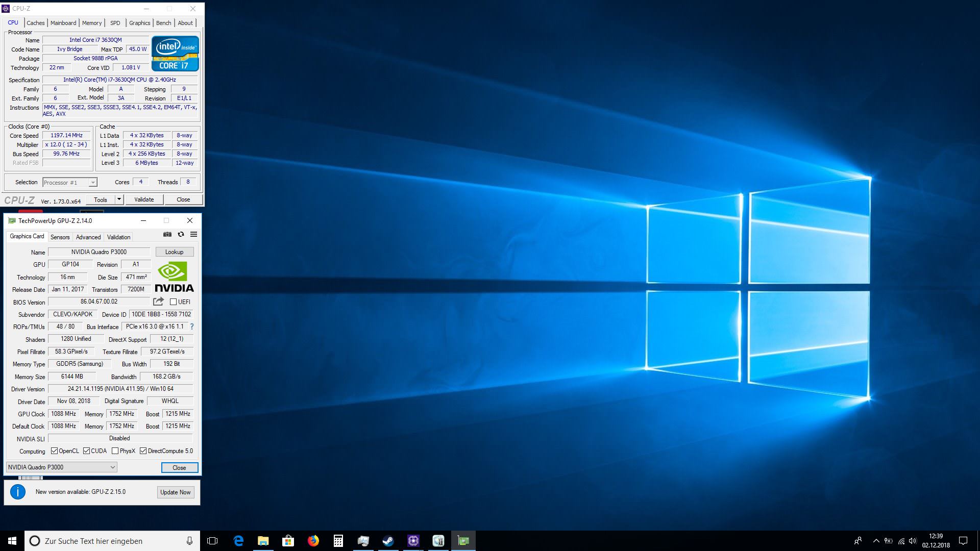Switch to the GPU-Z taskbar icon

[463, 541]
